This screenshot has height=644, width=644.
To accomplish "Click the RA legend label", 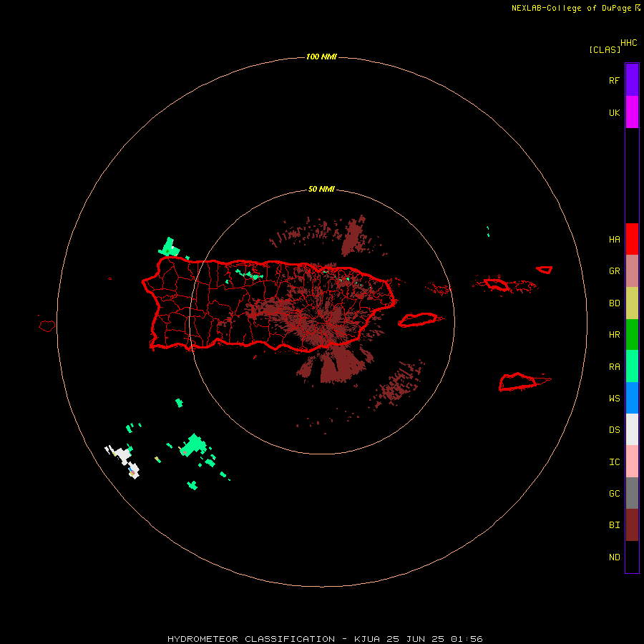I will tap(614, 367).
